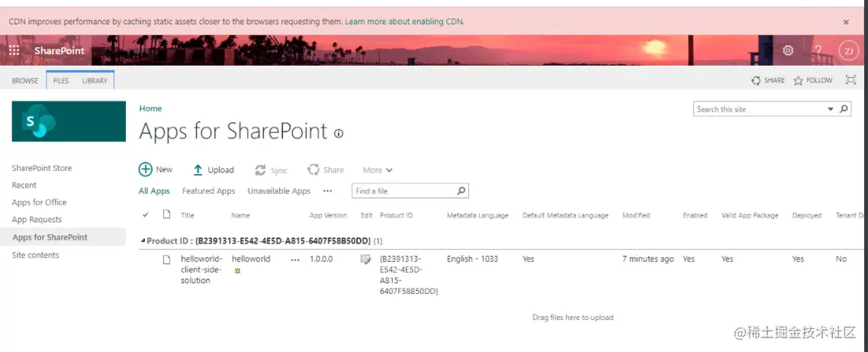868x352 pixels.
Task: Click the 1.0.0.0 version cell
Action: [x=321, y=259]
